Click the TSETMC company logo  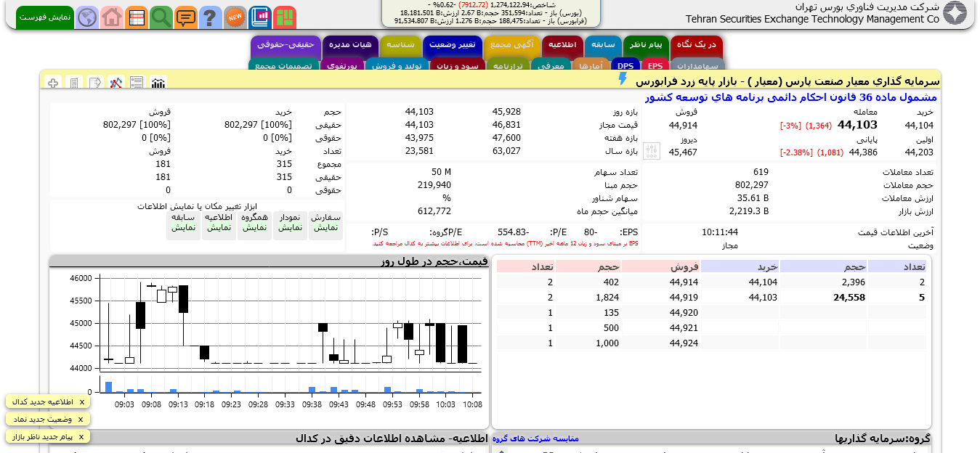click(955, 13)
